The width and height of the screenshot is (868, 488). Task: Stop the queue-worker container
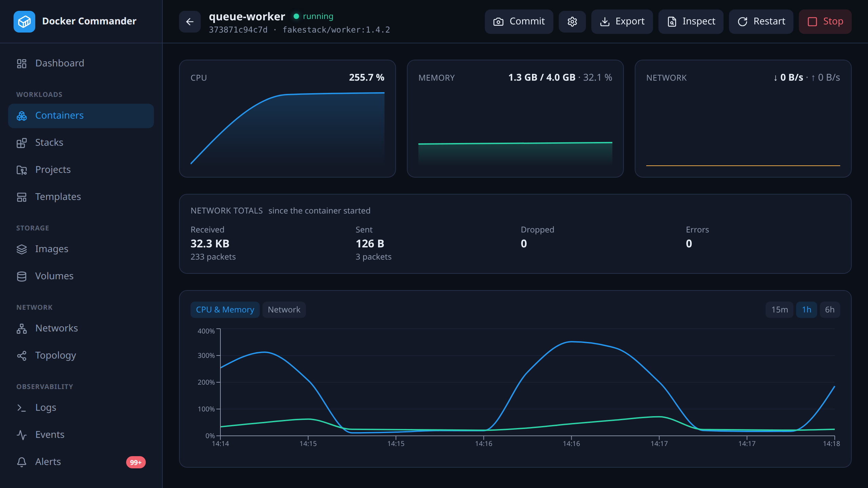[825, 22]
